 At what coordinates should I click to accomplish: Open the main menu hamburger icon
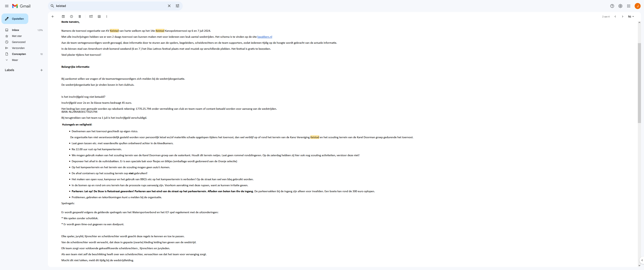(7, 6)
